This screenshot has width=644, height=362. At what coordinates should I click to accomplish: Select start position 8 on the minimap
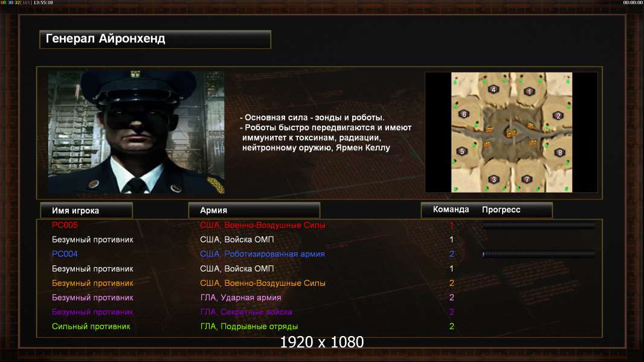pos(559,153)
